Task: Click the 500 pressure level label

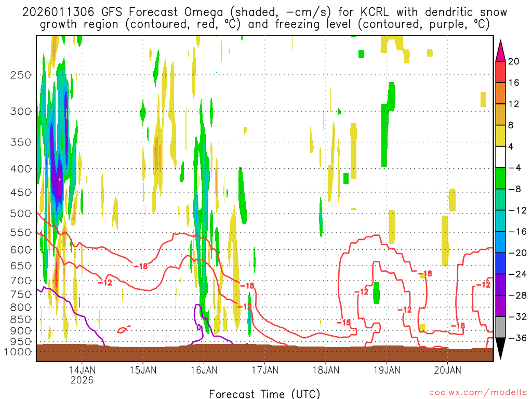Action: (x=21, y=214)
